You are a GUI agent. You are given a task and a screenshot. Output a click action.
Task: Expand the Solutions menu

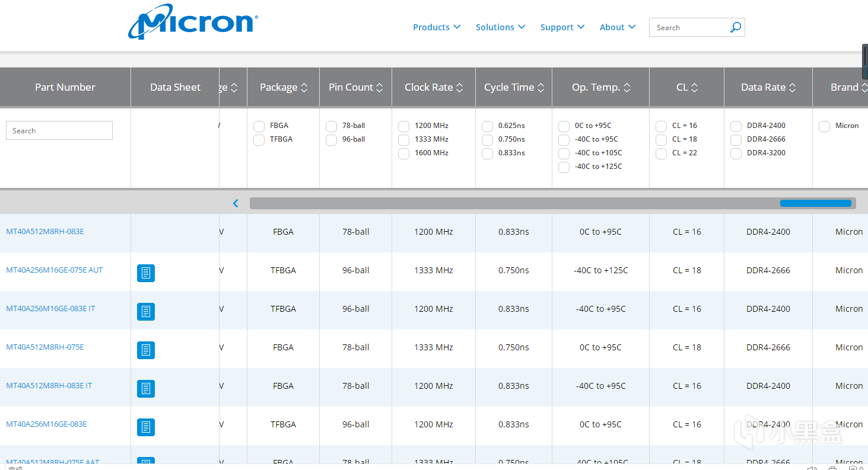click(x=500, y=27)
